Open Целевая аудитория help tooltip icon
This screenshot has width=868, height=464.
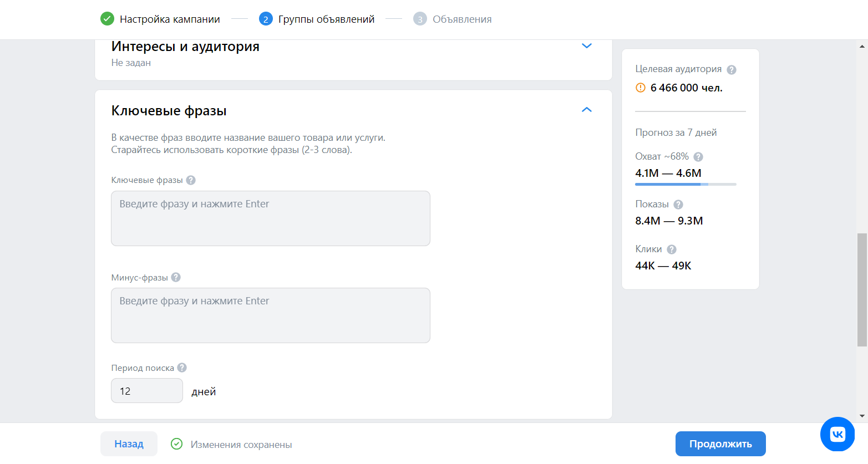(x=732, y=70)
